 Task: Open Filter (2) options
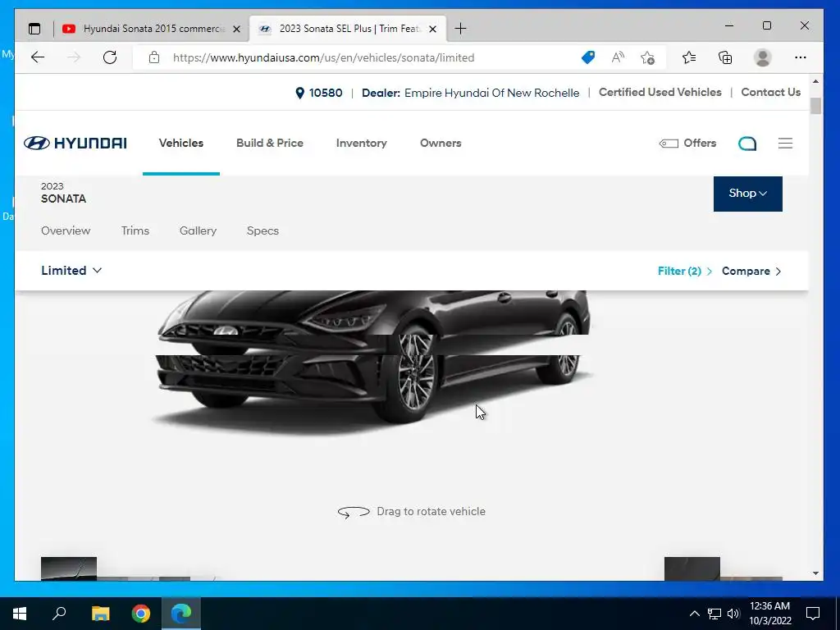pos(685,271)
